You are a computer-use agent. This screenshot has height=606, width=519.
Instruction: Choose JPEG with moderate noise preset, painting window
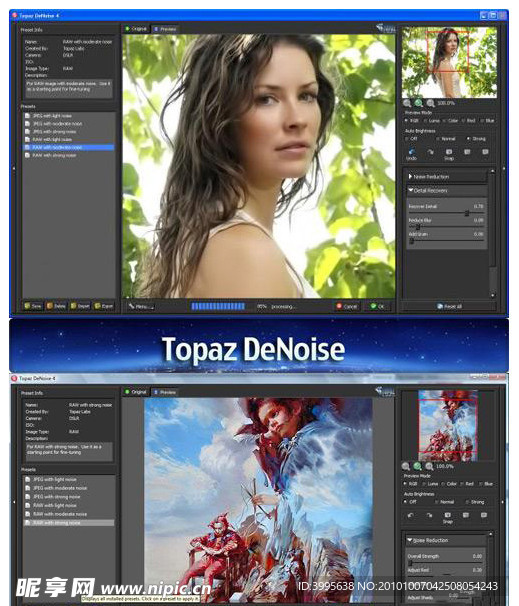pyautogui.click(x=69, y=488)
